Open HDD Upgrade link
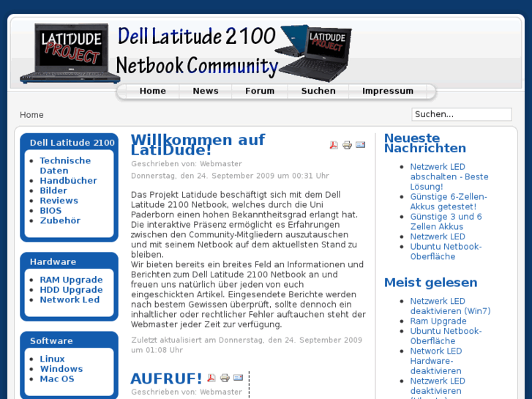532x399 pixels. click(x=71, y=290)
